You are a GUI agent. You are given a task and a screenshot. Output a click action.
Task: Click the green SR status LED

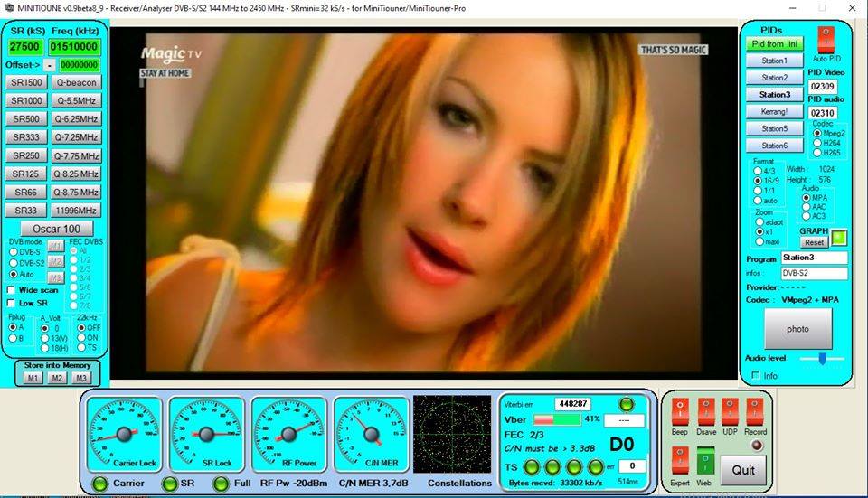point(169,484)
